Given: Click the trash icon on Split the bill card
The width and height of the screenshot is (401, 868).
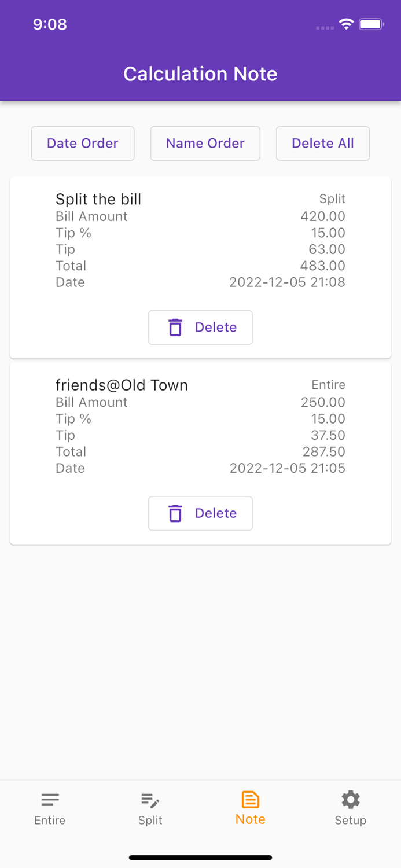Looking at the screenshot, I should pyautogui.click(x=175, y=328).
